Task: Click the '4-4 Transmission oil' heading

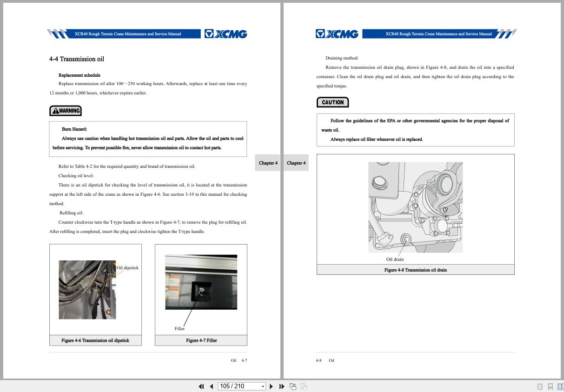Action: tap(77, 59)
